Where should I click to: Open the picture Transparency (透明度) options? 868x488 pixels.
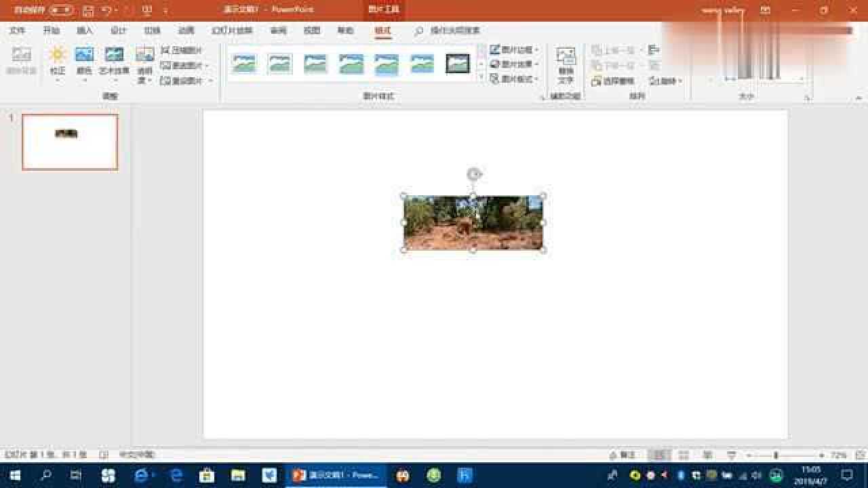pos(144,64)
